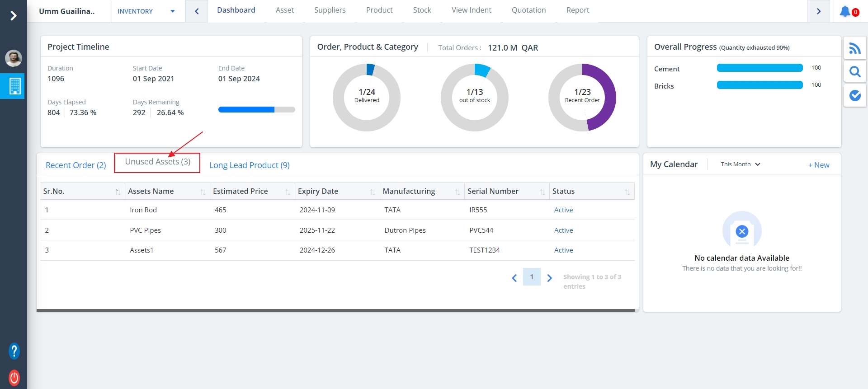Click the red power logout icon
868x389 pixels.
tap(14, 377)
